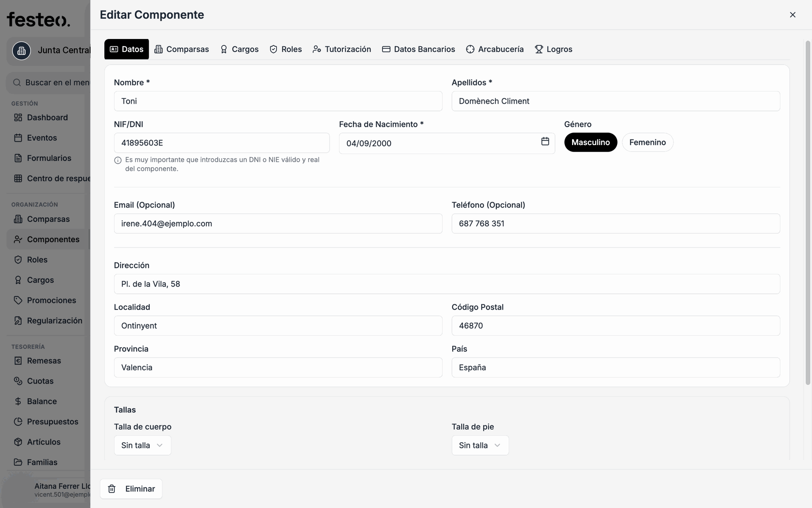Click the Teléfono input field
The width and height of the screenshot is (812, 508).
(x=616, y=224)
